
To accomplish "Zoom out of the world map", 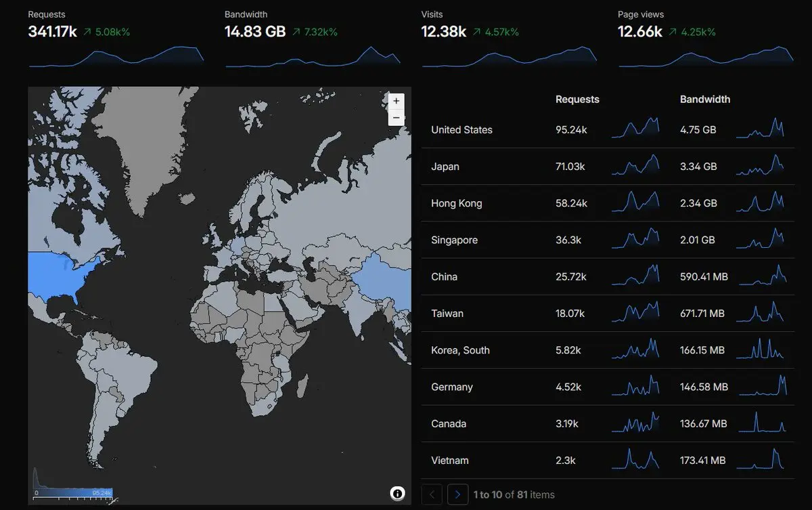I will pos(396,117).
